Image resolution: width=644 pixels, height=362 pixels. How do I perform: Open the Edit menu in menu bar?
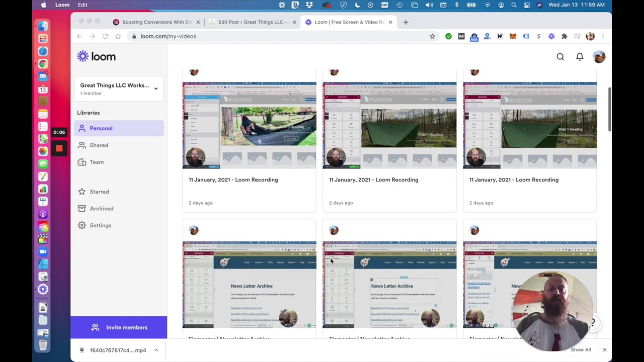tap(83, 5)
